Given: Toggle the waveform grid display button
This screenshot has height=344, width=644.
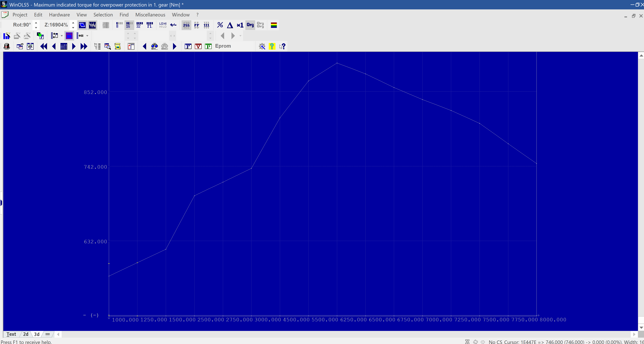Looking at the screenshot, I should coord(92,25).
